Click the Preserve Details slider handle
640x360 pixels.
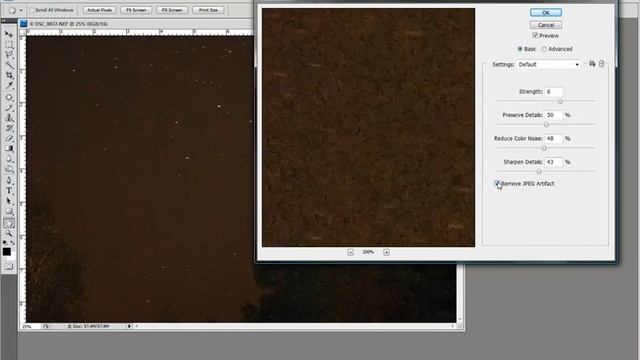tap(546, 124)
